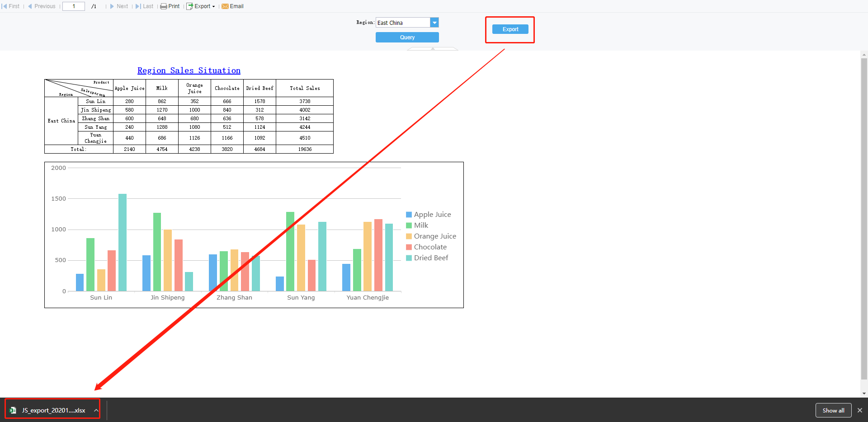Click the First page navigation icon

(5, 6)
